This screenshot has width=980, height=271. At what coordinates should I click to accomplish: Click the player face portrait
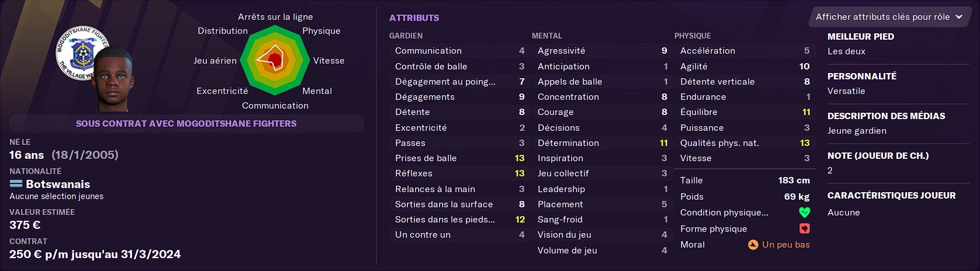pos(113,79)
